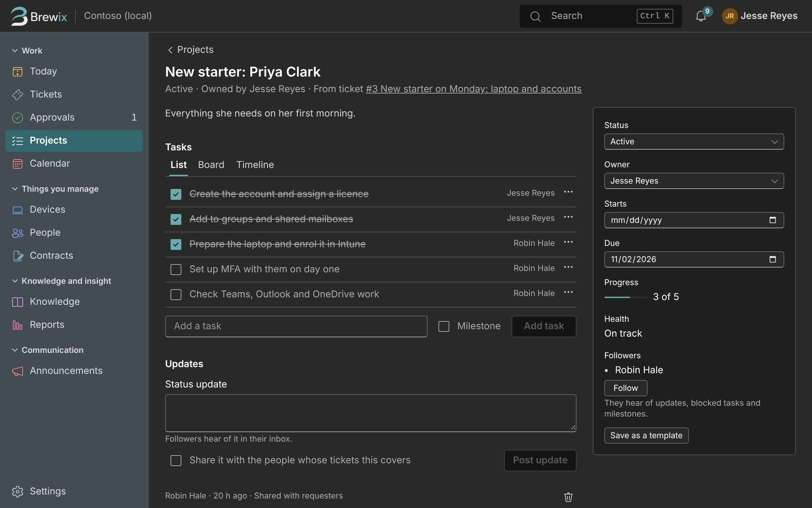812x508 pixels.
Task: Select the List tab
Action: click(x=179, y=165)
